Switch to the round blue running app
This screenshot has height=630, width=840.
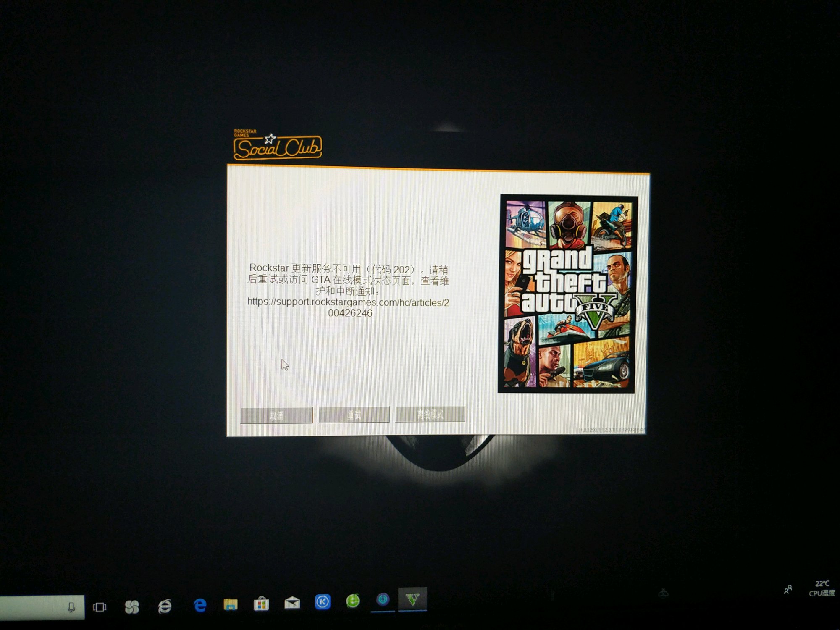click(x=383, y=600)
